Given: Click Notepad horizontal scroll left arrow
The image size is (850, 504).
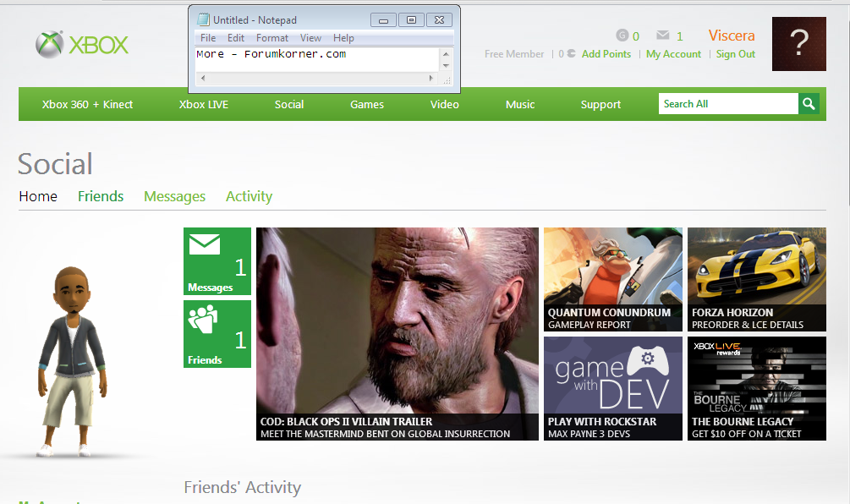Looking at the screenshot, I should 203,78.
